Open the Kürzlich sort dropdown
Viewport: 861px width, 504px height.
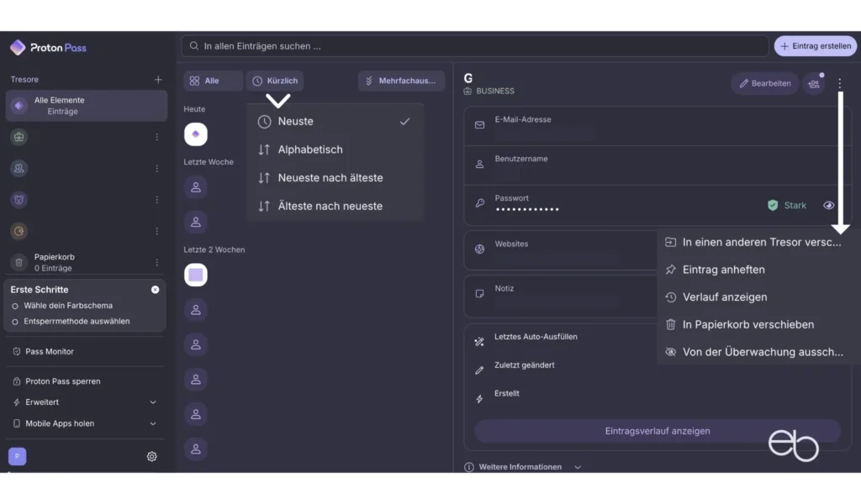coord(275,81)
